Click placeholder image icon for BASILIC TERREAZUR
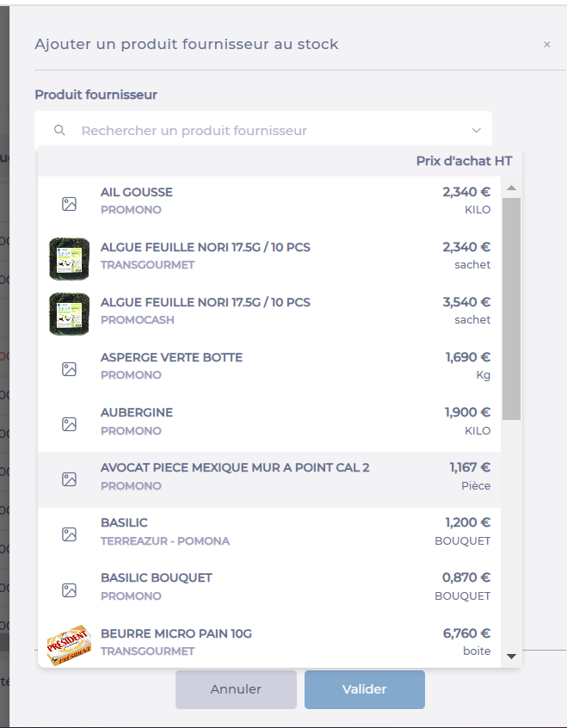The image size is (567, 728). click(69, 534)
